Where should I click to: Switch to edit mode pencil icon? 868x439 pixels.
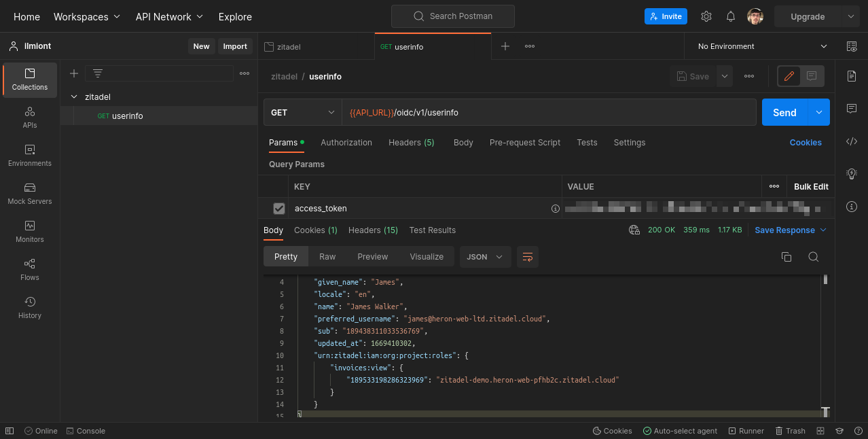pos(789,76)
